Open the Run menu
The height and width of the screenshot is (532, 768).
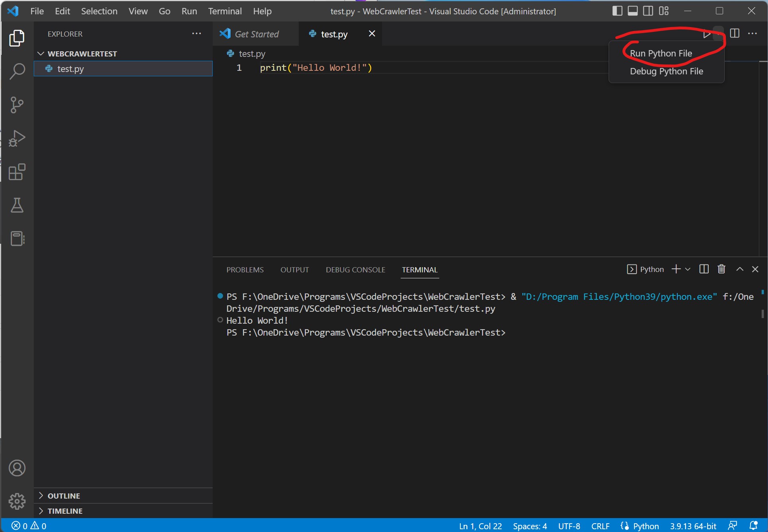pyautogui.click(x=189, y=11)
